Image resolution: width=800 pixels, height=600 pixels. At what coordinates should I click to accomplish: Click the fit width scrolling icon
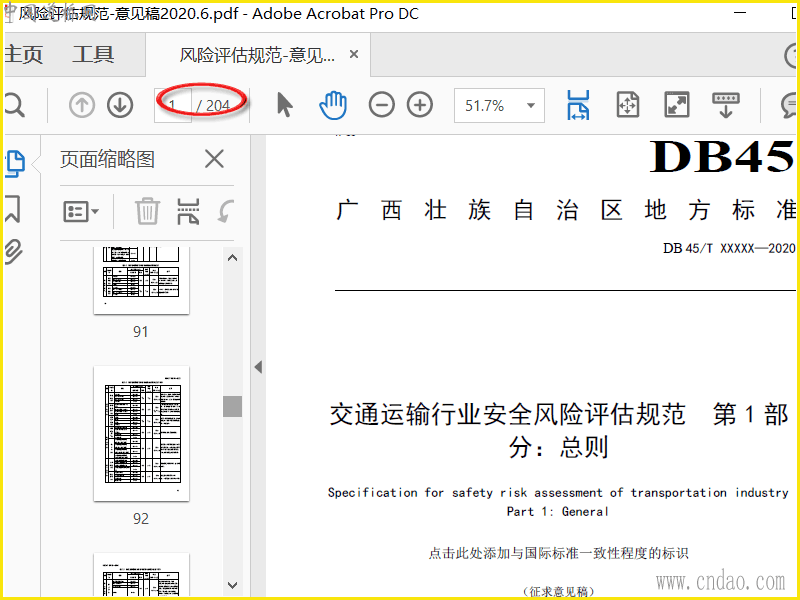point(578,105)
